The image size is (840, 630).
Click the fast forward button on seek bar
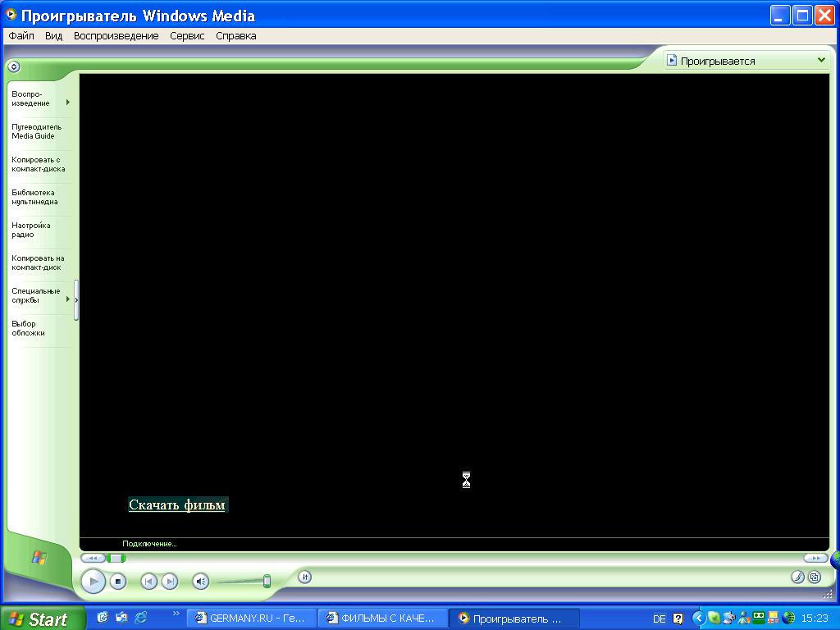(x=815, y=558)
